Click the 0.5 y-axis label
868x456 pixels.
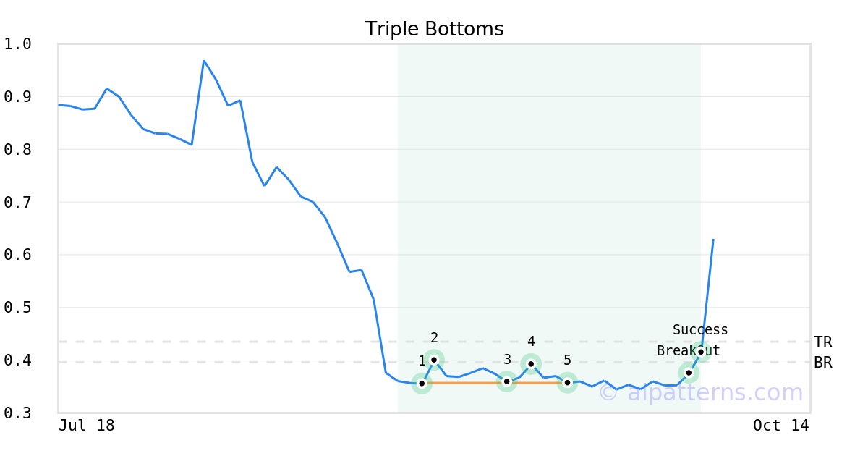(17, 308)
